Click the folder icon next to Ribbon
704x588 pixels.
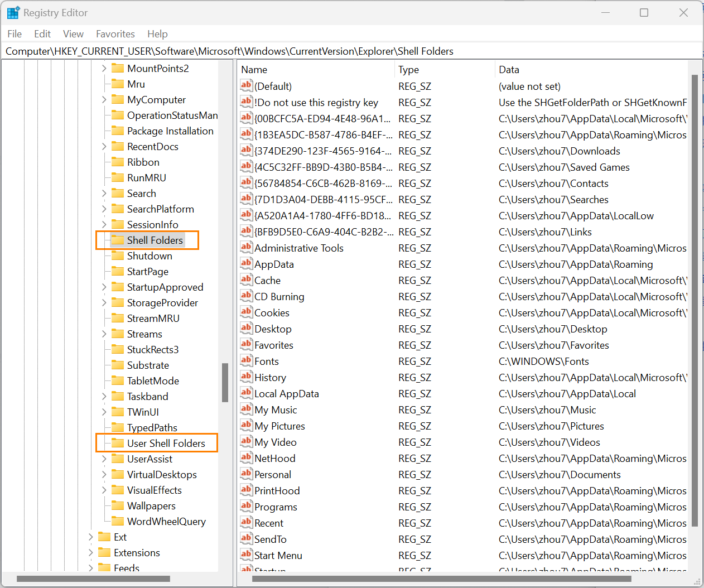[x=118, y=162]
